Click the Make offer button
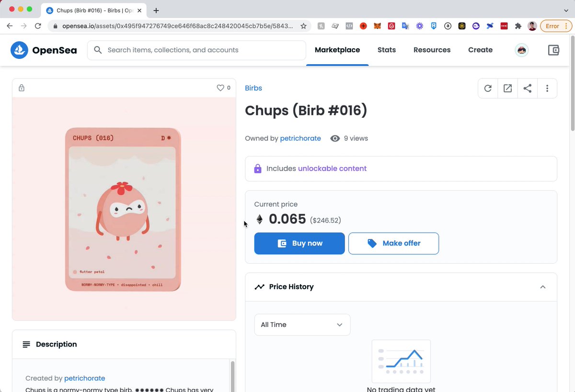Image resolution: width=575 pixels, height=392 pixels. (x=393, y=243)
